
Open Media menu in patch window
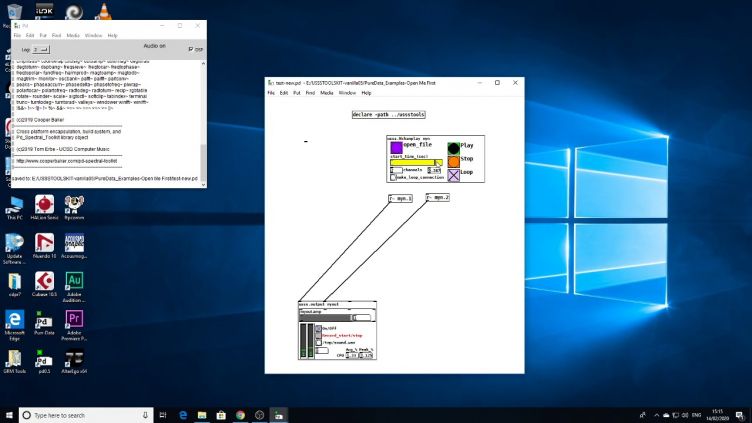pos(327,93)
